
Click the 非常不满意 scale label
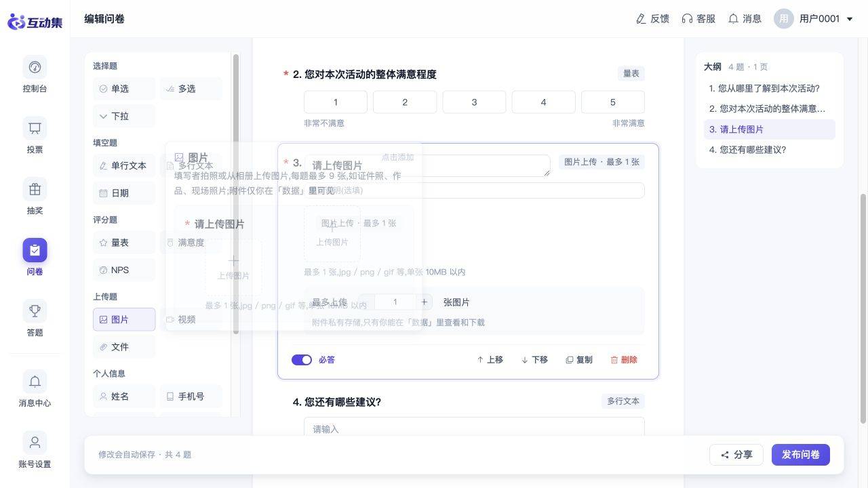[324, 123]
